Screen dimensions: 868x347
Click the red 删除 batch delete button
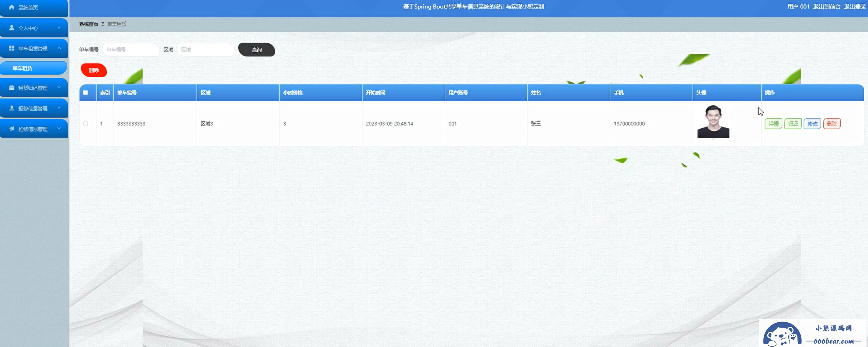point(94,70)
